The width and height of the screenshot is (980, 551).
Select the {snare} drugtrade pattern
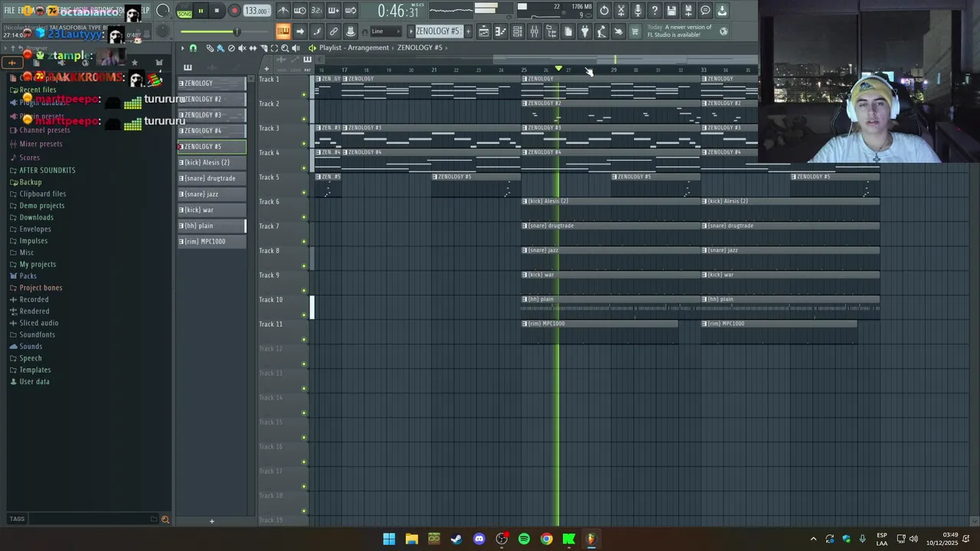point(212,178)
